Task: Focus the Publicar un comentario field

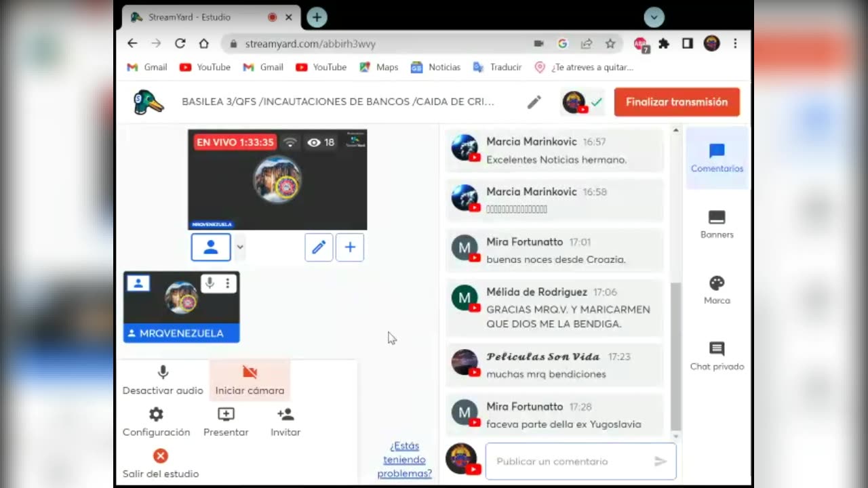Action: tap(580, 462)
